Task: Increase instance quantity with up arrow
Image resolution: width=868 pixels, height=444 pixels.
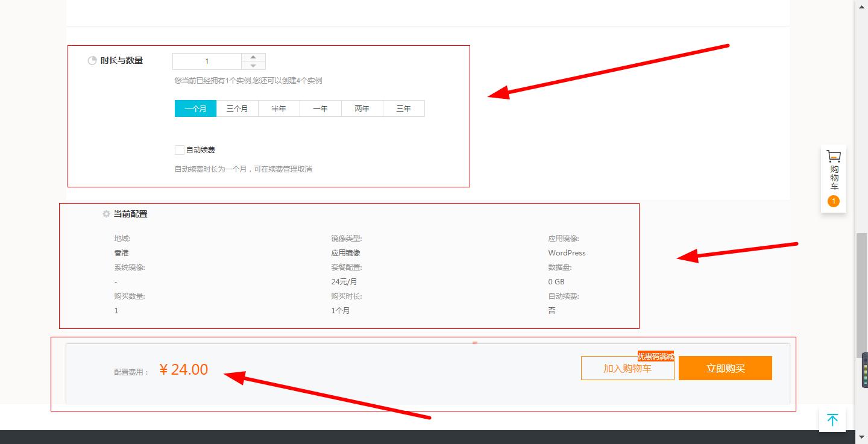Action: coord(253,57)
